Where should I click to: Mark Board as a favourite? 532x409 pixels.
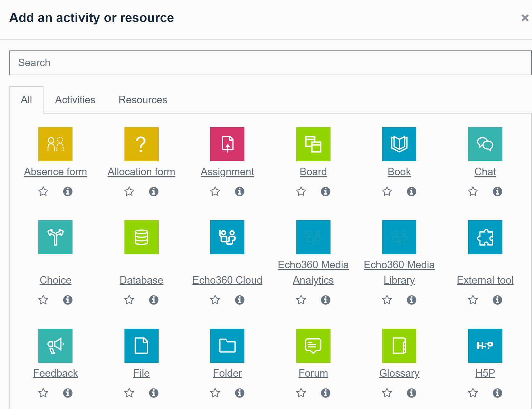point(301,191)
